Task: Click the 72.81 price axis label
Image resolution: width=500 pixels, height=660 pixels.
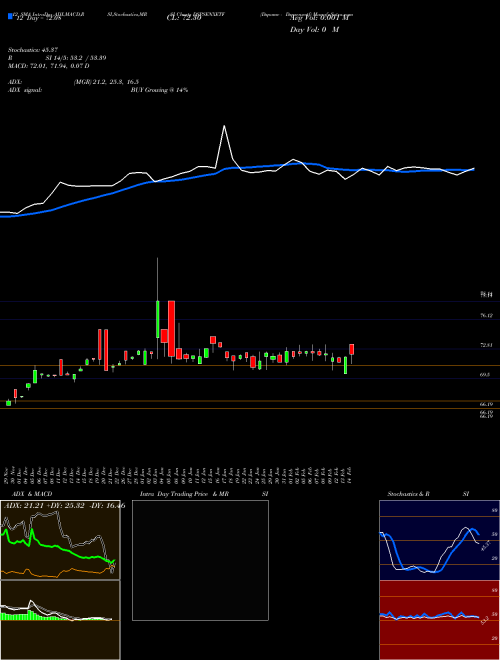Action: pyautogui.click(x=486, y=345)
